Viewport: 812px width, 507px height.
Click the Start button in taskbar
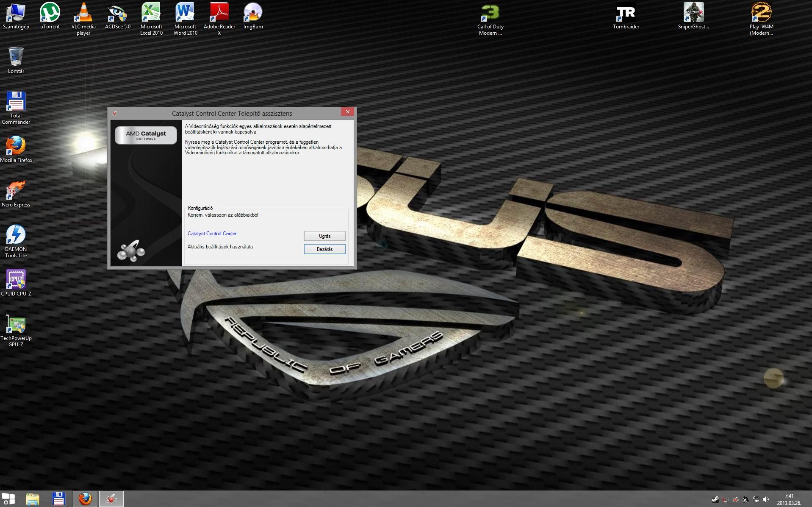tap(8, 499)
